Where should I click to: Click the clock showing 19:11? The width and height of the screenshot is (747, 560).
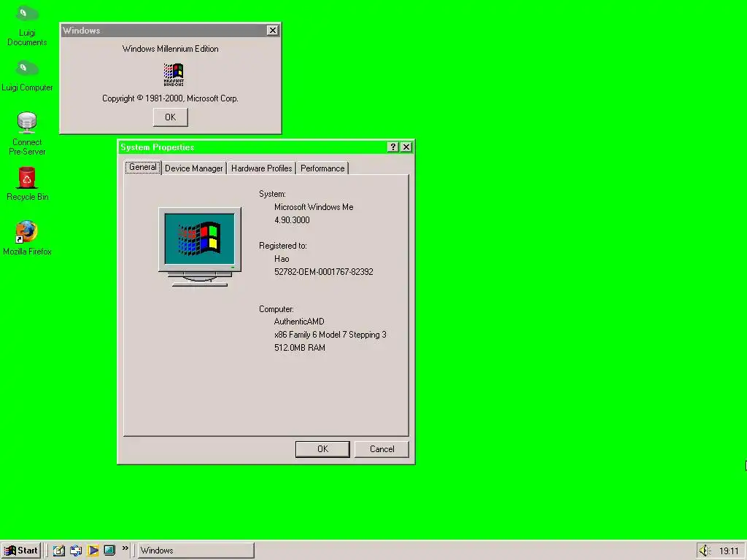729,551
